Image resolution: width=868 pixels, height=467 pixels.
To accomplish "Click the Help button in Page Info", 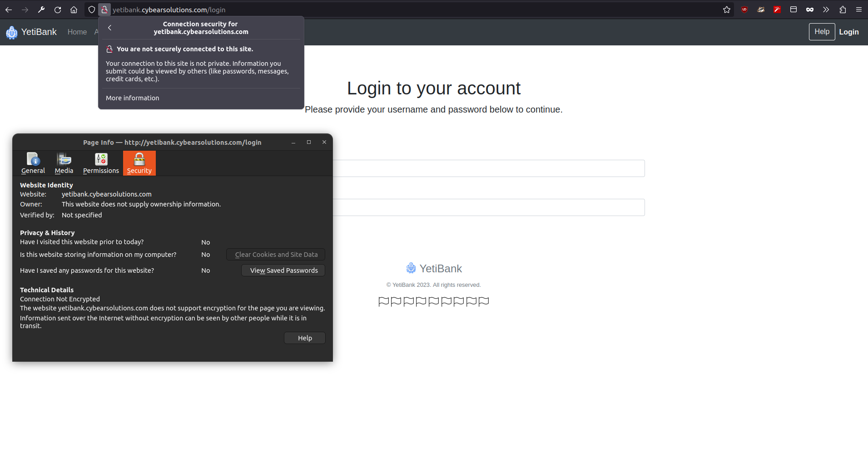I will click(x=305, y=338).
